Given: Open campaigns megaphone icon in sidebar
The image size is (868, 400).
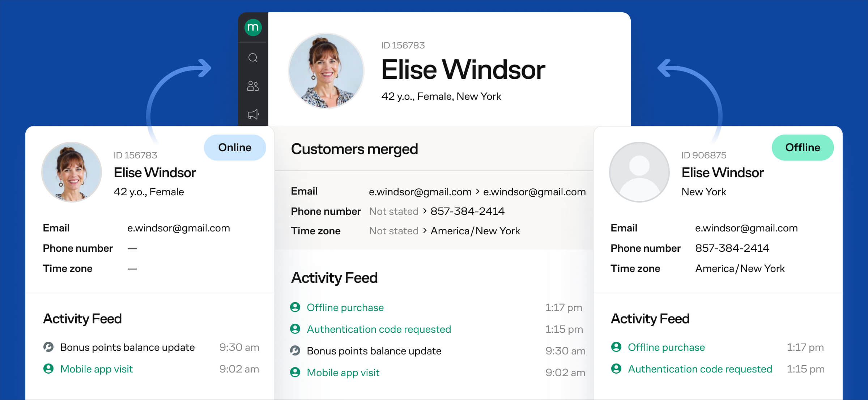Looking at the screenshot, I should click(x=253, y=114).
